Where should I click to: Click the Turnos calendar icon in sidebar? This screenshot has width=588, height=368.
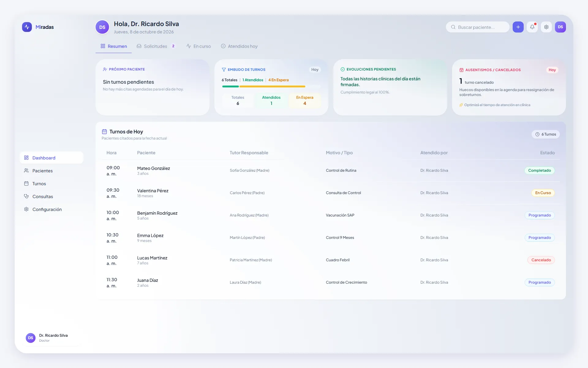(x=26, y=183)
